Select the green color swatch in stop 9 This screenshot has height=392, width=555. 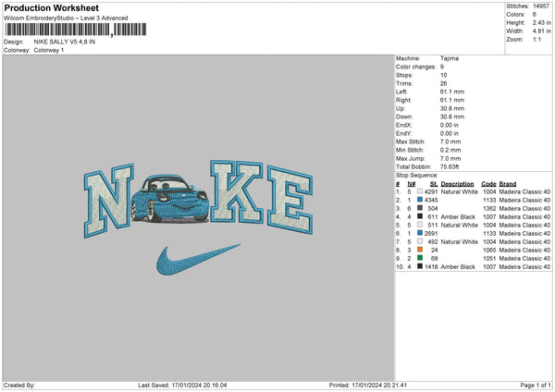420,258
